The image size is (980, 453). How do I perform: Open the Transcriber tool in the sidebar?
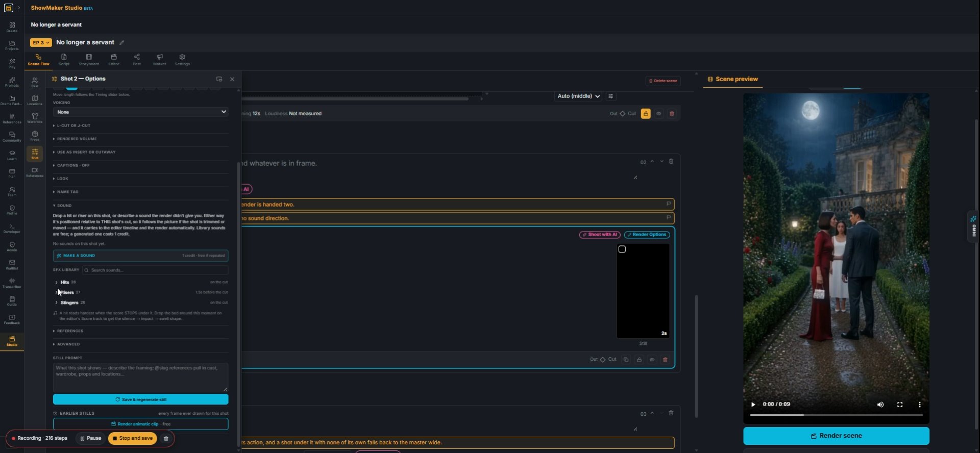pos(12,283)
